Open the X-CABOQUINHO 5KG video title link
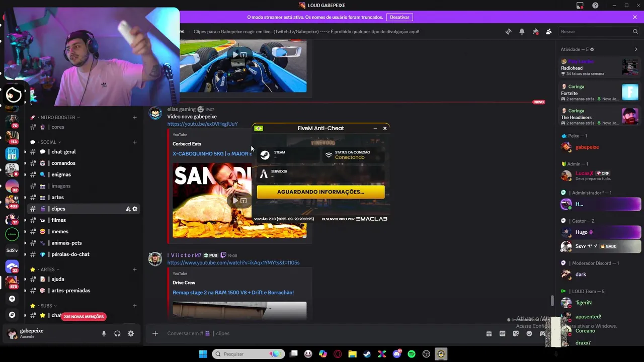This screenshot has height=362, width=644. (212, 154)
